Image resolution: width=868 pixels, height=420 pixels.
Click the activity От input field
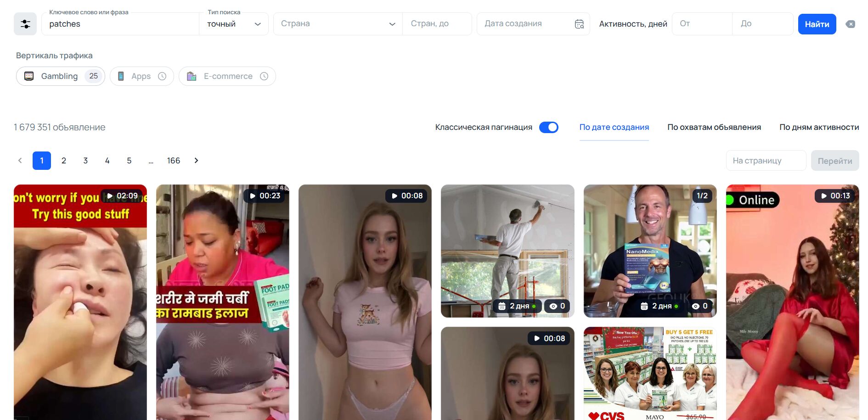pyautogui.click(x=702, y=24)
